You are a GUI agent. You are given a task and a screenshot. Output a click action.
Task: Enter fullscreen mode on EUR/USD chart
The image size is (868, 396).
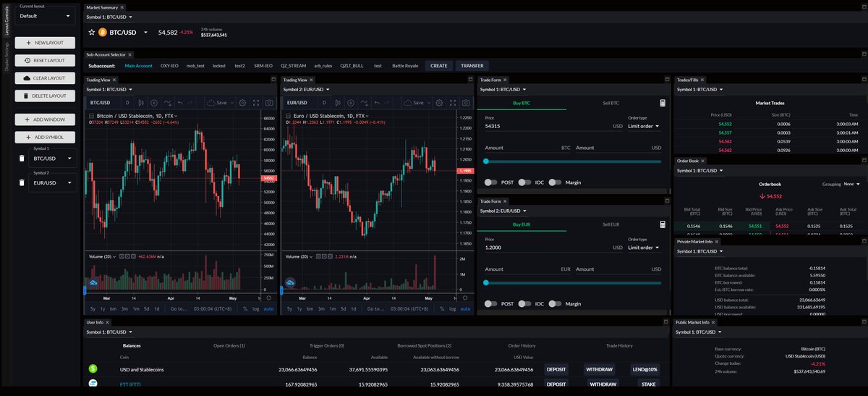click(x=453, y=103)
